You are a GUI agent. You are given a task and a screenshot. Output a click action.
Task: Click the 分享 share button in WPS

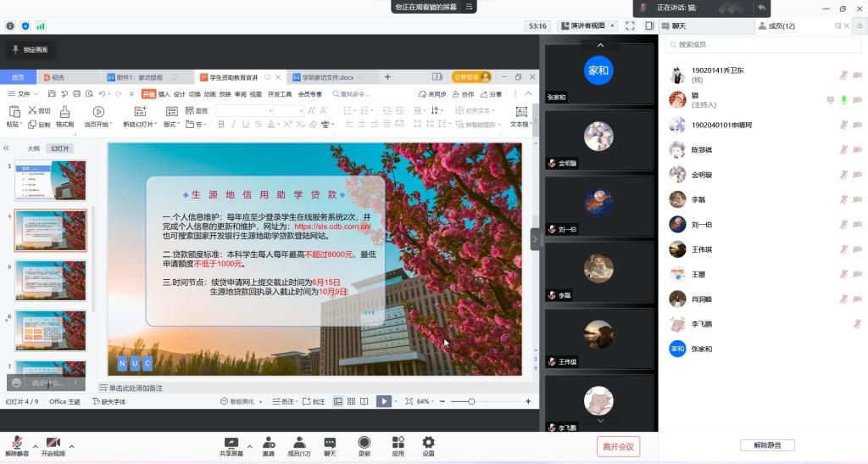tap(491, 94)
